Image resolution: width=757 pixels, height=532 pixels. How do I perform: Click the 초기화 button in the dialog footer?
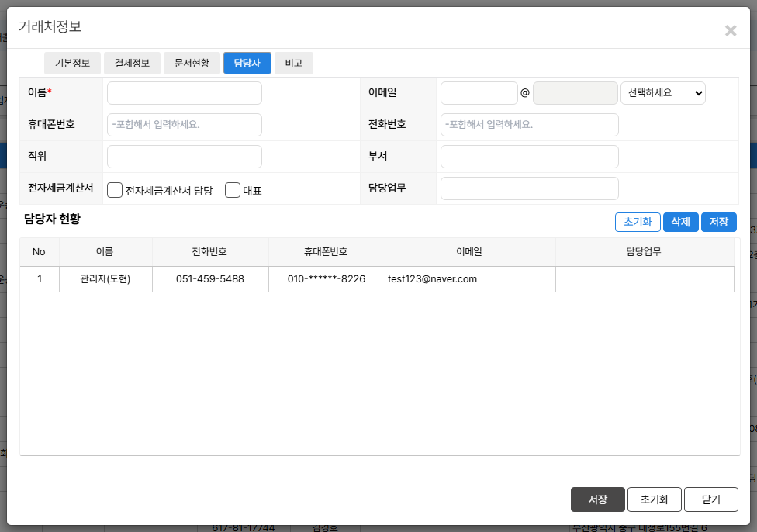[x=655, y=499]
